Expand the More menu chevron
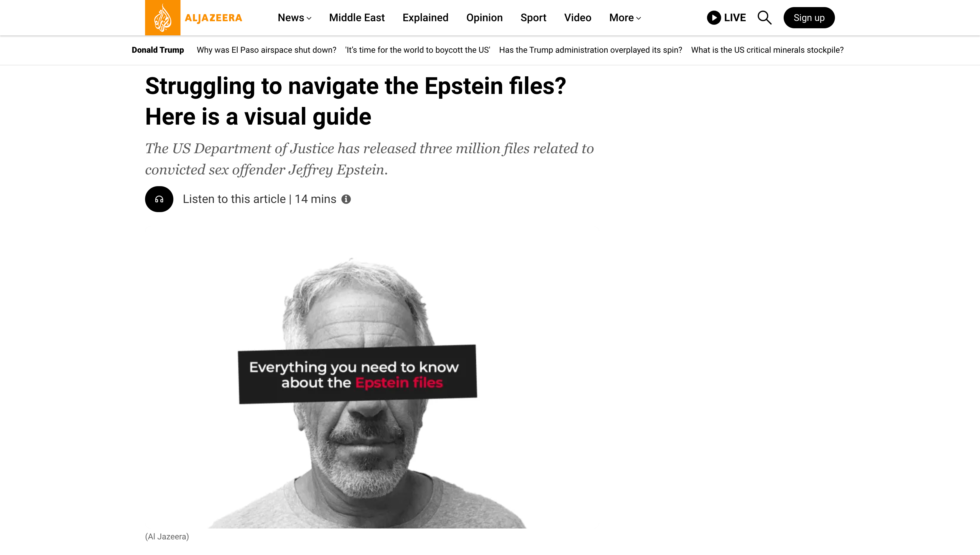The width and height of the screenshot is (980, 555). click(639, 18)
